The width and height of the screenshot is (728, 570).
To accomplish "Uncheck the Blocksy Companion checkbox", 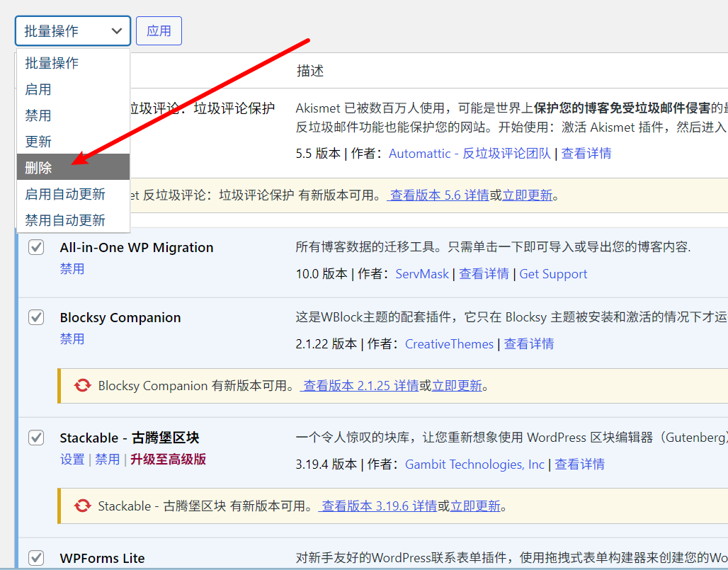I will point(36,317).
